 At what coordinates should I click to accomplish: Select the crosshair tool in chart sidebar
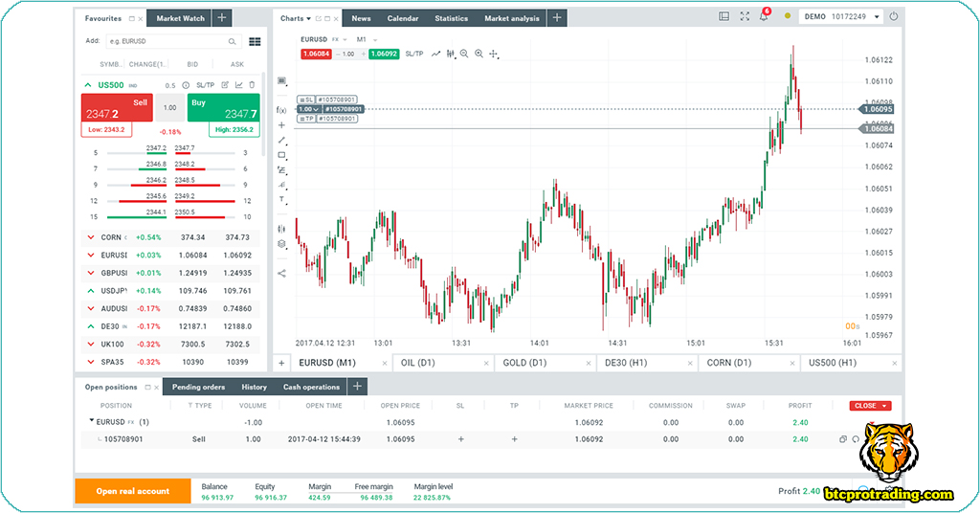[x=281, y=125]
